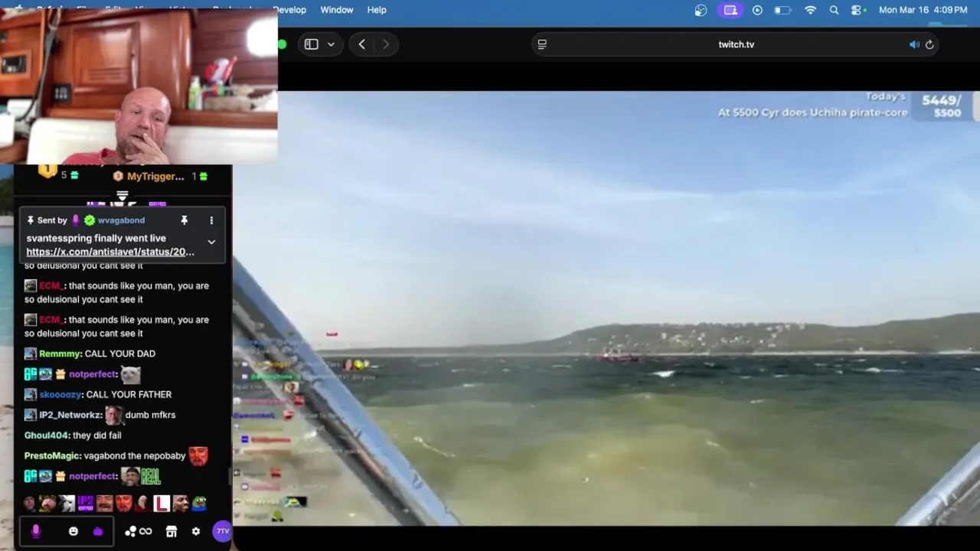Click the skoooozy username in chat
Image resolution: width=980 pixels, height=551 pixels.
[x=61, y=394]
